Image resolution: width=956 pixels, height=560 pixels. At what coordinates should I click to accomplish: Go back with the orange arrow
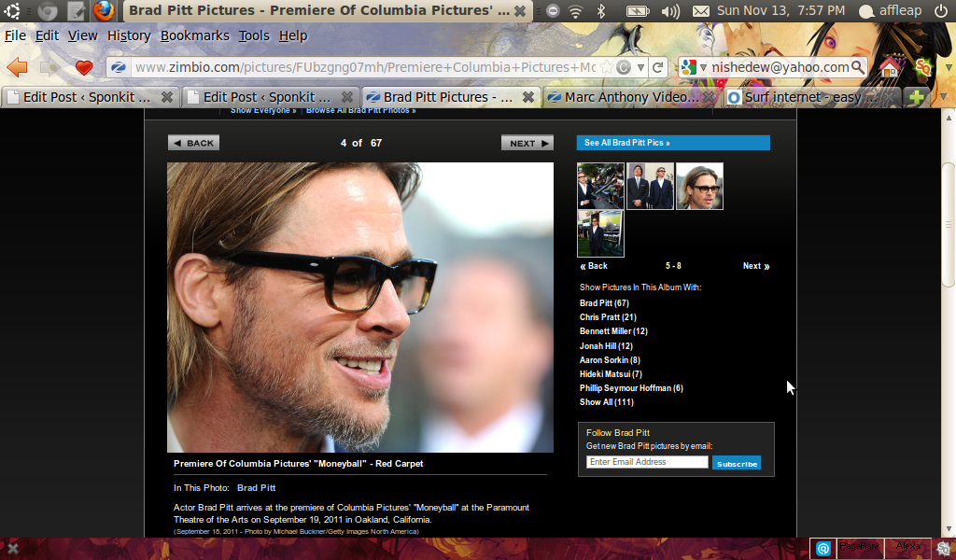click(x=18, y=67)
